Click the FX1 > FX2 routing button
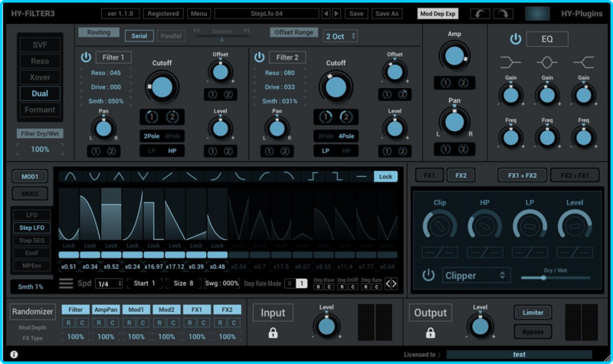This screenshot has width=613, height=364. (523, 175)
